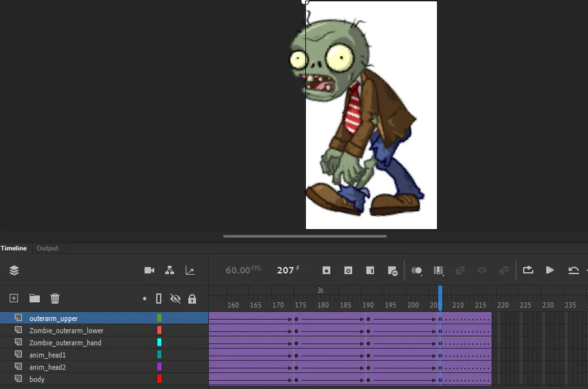The width and height of the screenshot is (588, 389).
Task: Click the highlight layers dot column header
Action: 144,299
